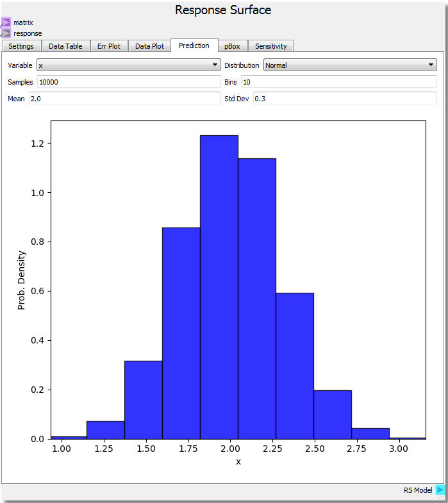Click the resize grip in the bottom-right corner
This screenshot has height=503, width=448.
coord(442,497)
